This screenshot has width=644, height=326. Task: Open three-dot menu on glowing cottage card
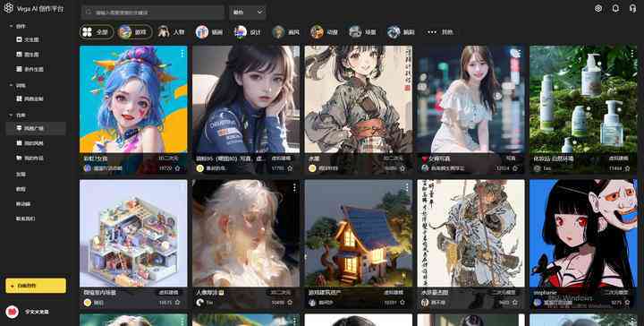point(407,187)
